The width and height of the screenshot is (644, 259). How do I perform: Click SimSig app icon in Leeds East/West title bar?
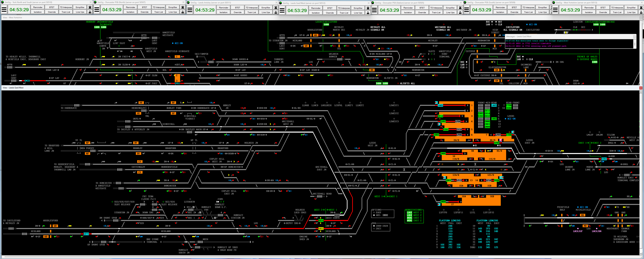point(281,3)
